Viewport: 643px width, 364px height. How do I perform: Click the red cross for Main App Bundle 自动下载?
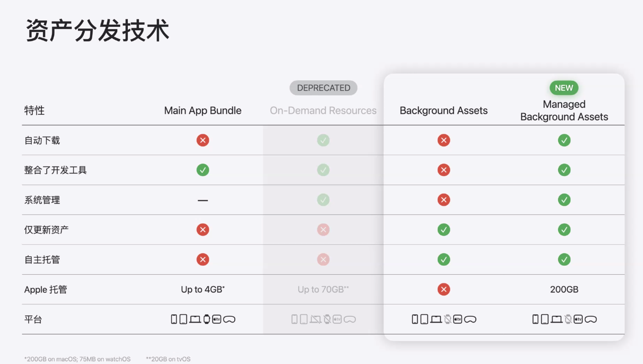203,140
